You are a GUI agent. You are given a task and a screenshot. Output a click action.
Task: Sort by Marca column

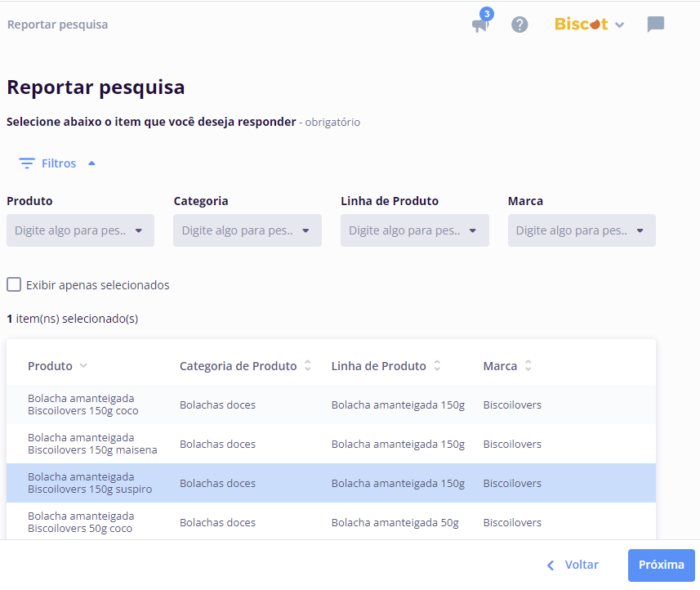507,366
